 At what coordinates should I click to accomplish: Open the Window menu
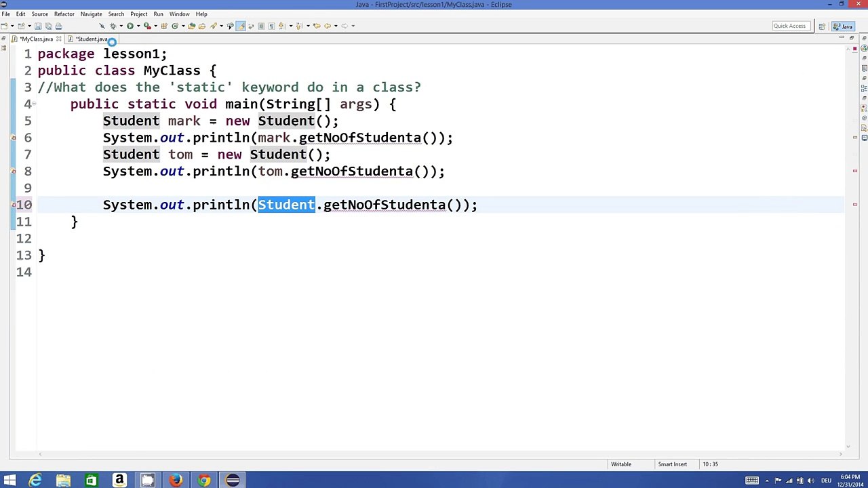point(179,14)
